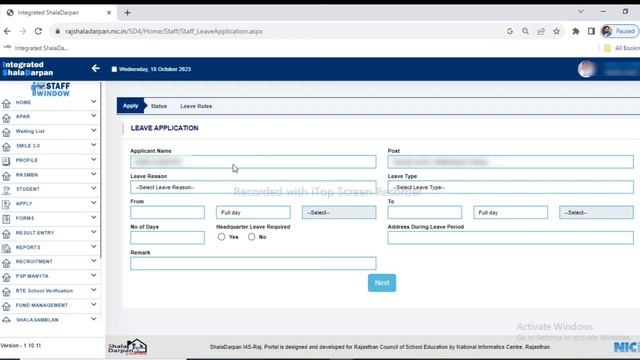Open the To Full day dropdown
The image size is (640, 360).
511,213
